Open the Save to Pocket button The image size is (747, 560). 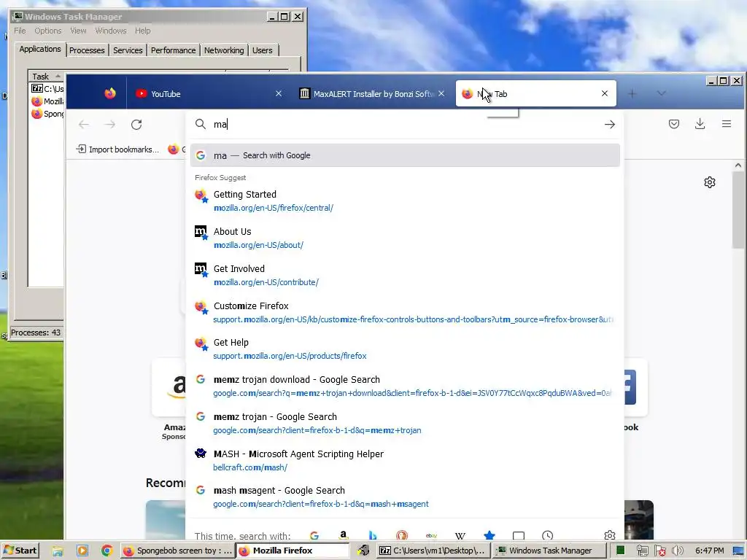[673, 124]
